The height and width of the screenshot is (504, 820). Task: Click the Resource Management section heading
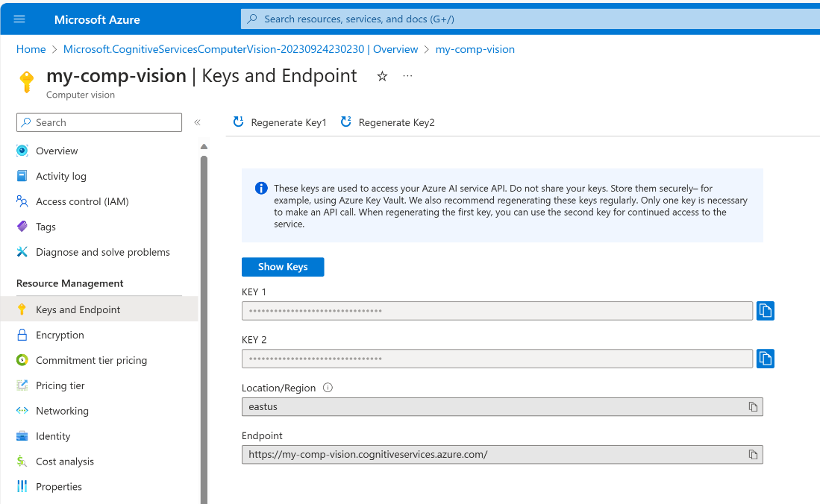pos(69,283)
